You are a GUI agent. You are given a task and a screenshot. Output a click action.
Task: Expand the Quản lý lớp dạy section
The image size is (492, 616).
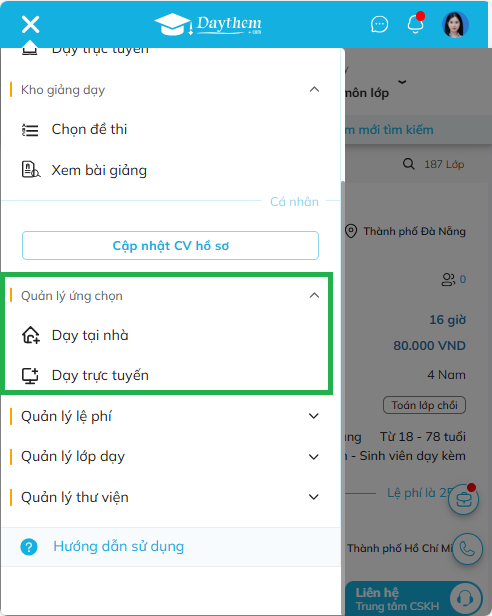click(x=314, y=456)
